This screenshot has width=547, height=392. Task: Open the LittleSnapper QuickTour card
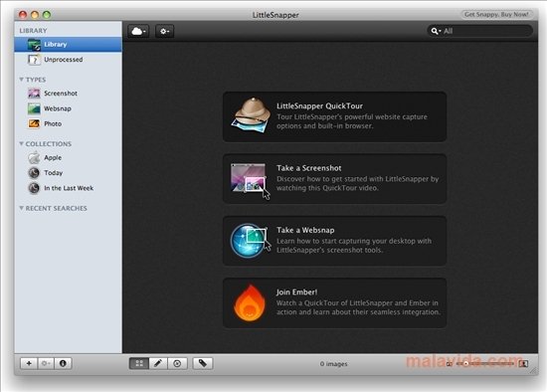[x=334, y=116]
